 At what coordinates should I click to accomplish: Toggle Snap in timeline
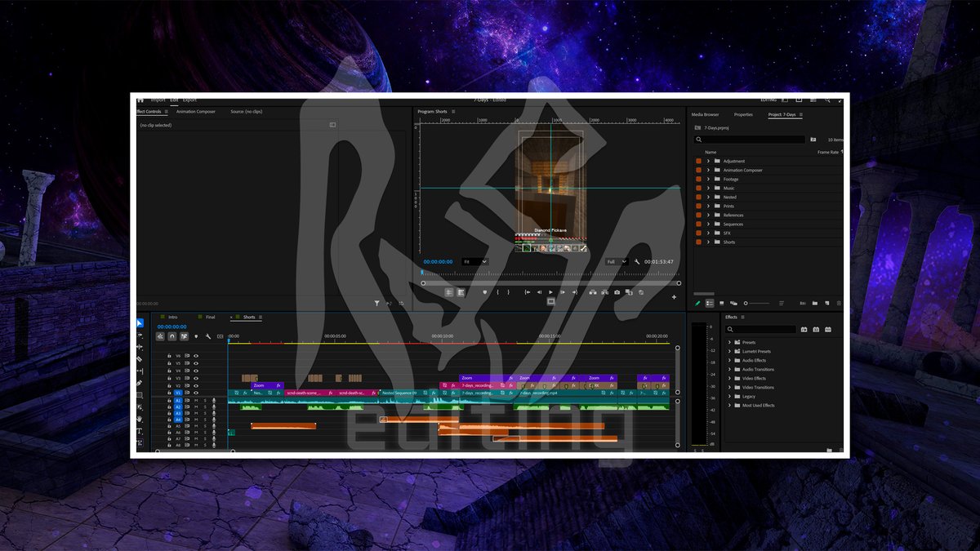(172, 336)
